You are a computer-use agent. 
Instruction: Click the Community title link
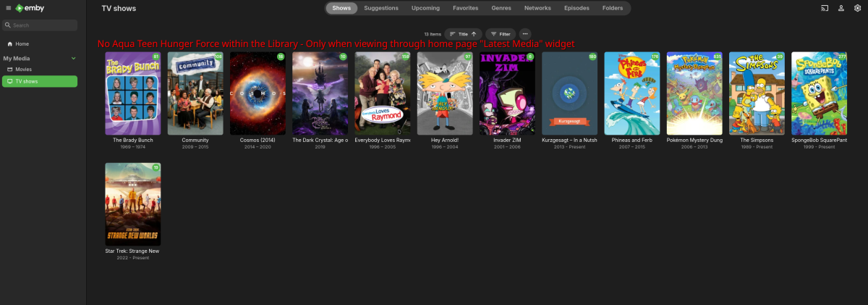(x=195, y=140)
